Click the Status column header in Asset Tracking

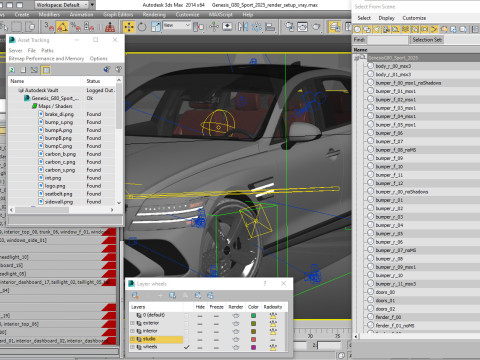point(99,81)
